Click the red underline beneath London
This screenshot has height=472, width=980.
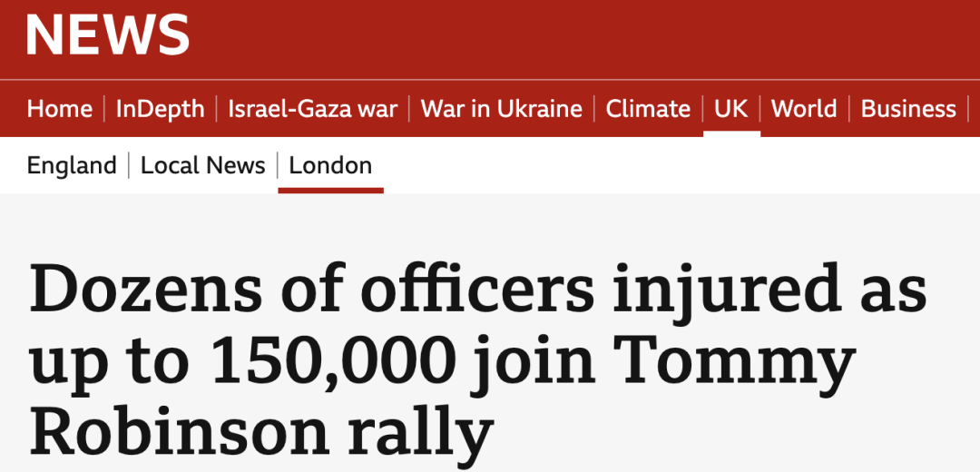[x=330, y=190]
